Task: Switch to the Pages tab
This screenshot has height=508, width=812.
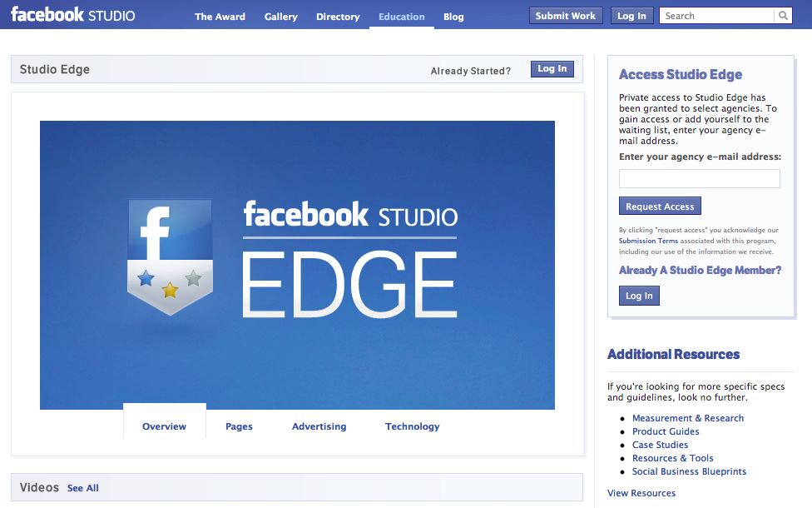Action: click(x=239, y=426)
